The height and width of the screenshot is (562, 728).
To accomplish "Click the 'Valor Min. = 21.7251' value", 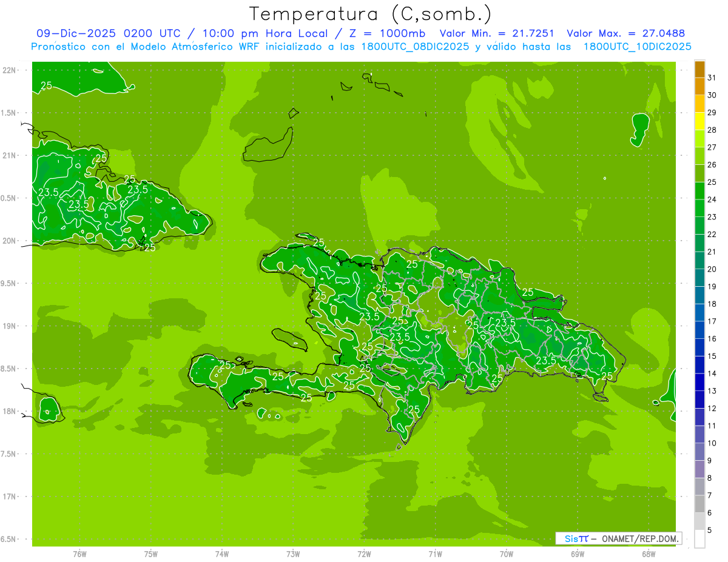I will pyautogui.click(x=496, y=33).
